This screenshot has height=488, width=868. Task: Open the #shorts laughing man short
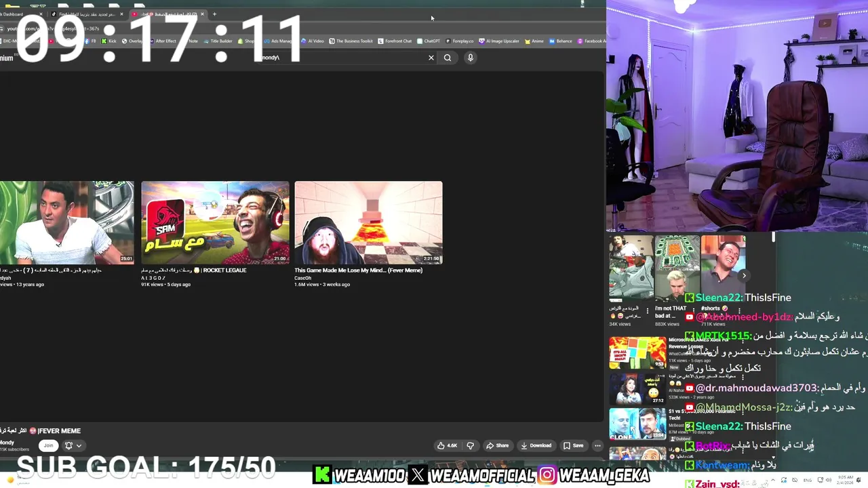click(x=723, y=268)
